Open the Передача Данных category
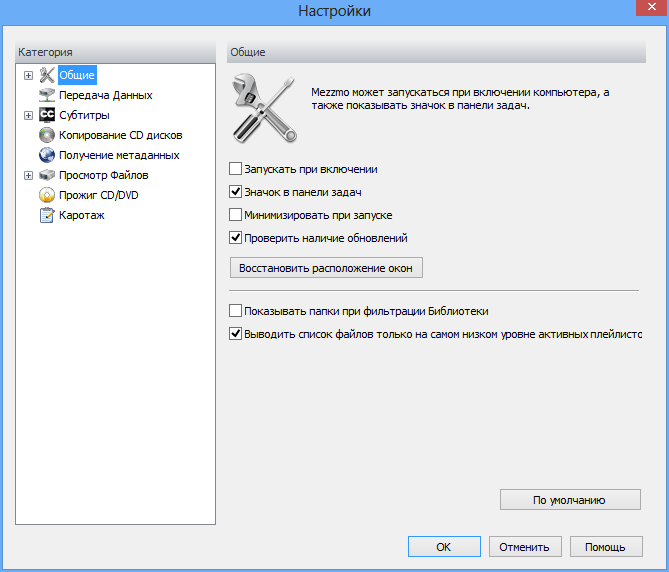This screenshot has width=669, height=572. pyautogui.click(x=105, y=95)
